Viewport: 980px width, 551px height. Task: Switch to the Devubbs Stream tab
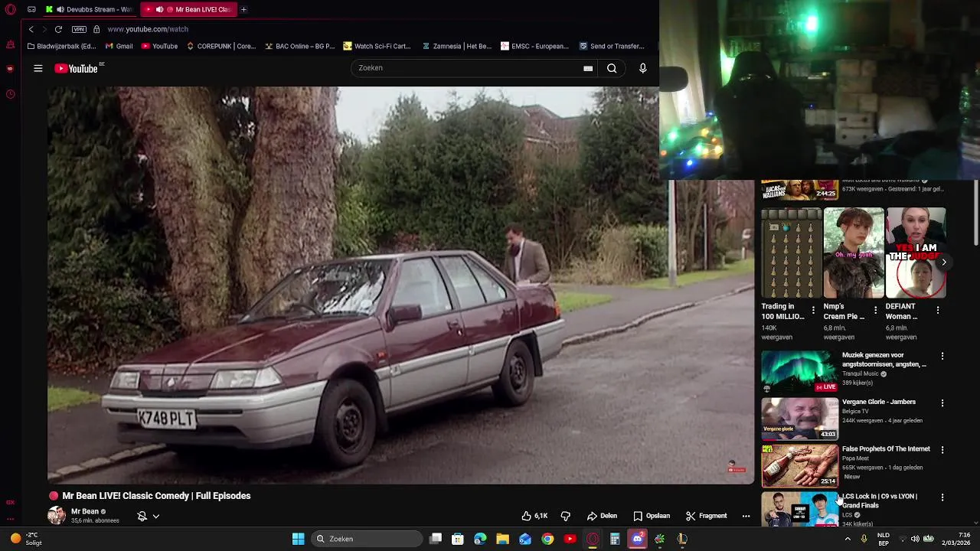click(x=90, y=9)
